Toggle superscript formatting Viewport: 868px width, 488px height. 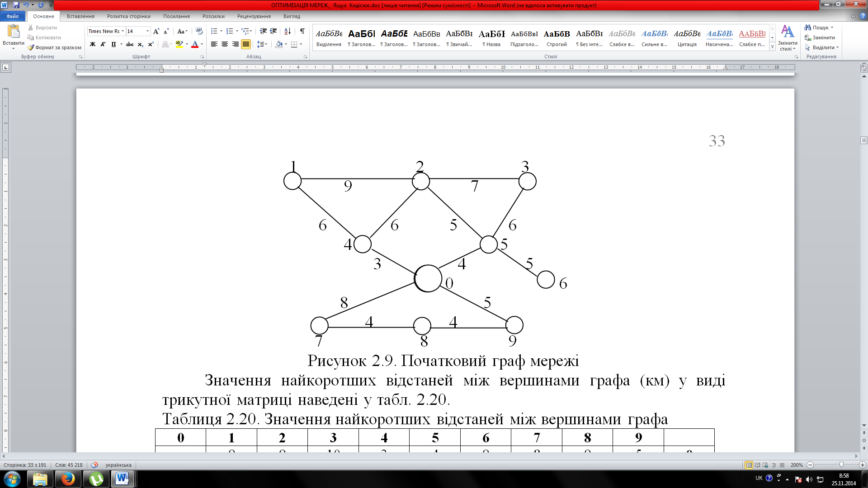[x=151, y=44]
